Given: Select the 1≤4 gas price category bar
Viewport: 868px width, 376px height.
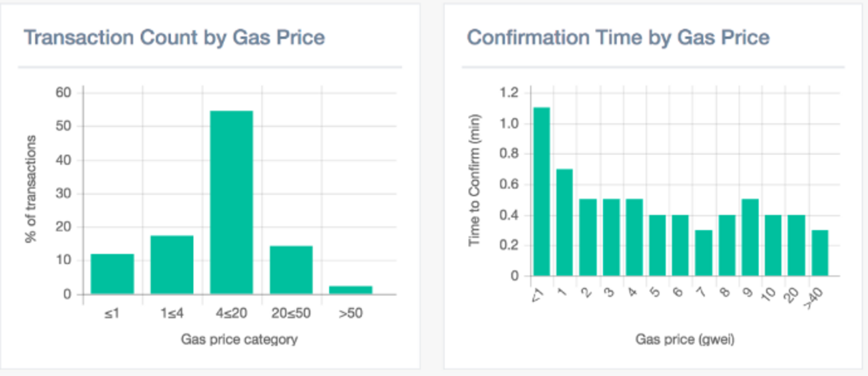Looking at the screenshot, I should click(x=172, y=264).
